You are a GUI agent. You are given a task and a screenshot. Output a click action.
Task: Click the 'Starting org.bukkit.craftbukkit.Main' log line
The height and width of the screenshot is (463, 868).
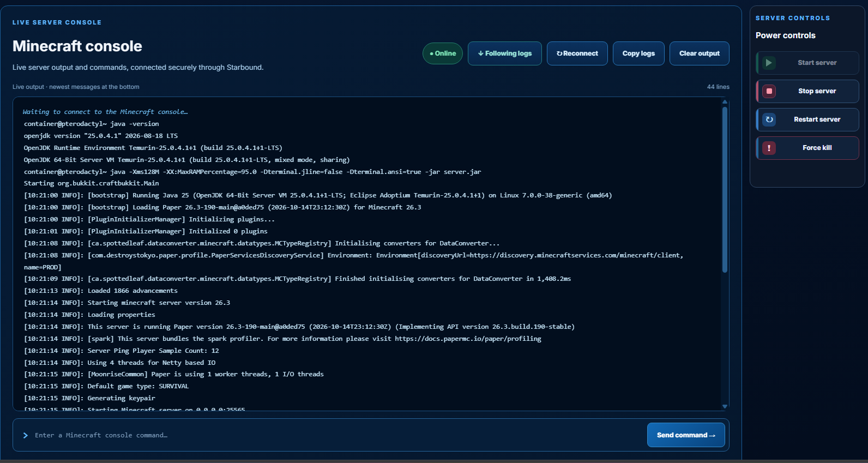(x=92, y=183)
